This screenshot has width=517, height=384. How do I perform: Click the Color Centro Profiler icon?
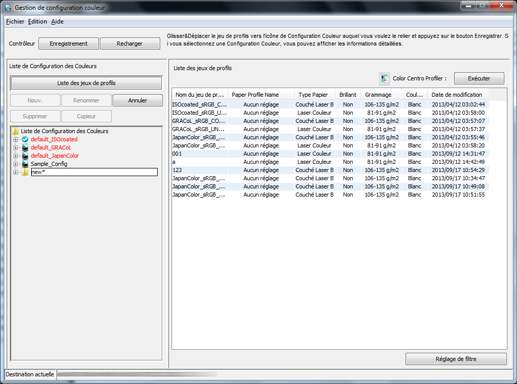pyautogui.click(x=384, y=79)
